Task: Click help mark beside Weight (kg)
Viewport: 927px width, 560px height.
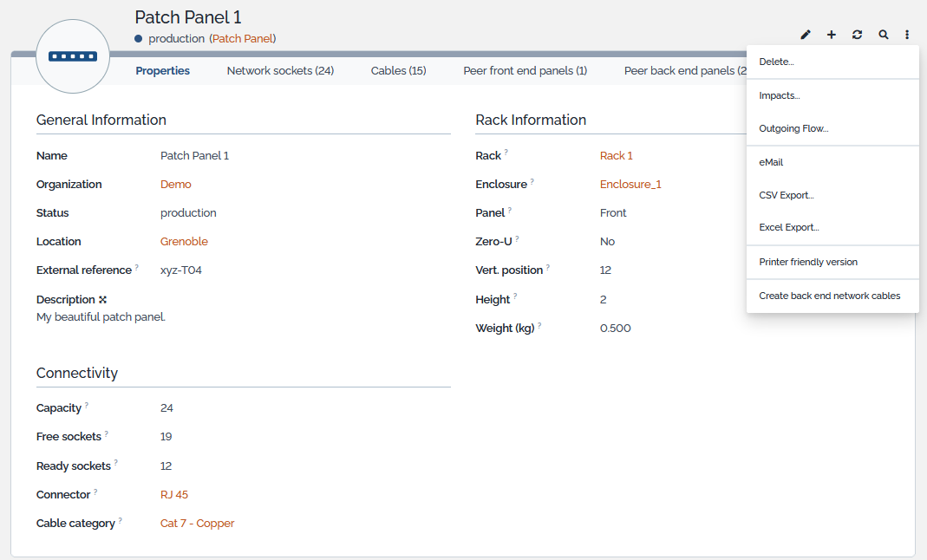Action: (x=539, y=326)
